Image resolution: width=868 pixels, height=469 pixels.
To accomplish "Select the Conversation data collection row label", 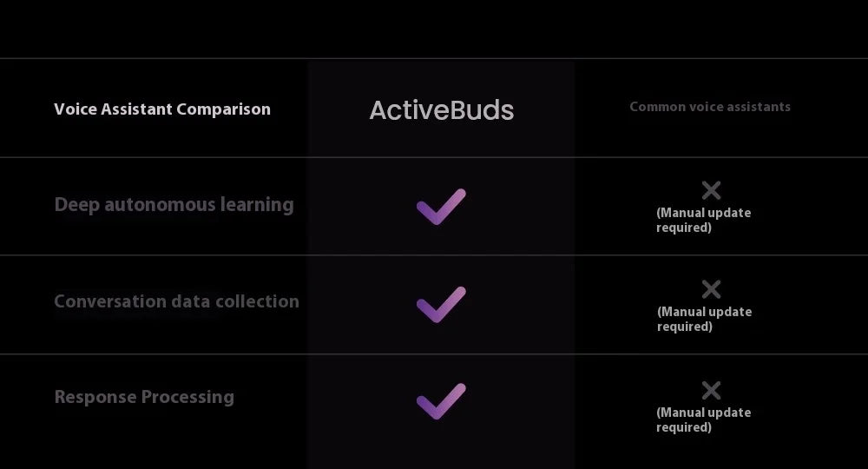I will click(x=176, y=301).
